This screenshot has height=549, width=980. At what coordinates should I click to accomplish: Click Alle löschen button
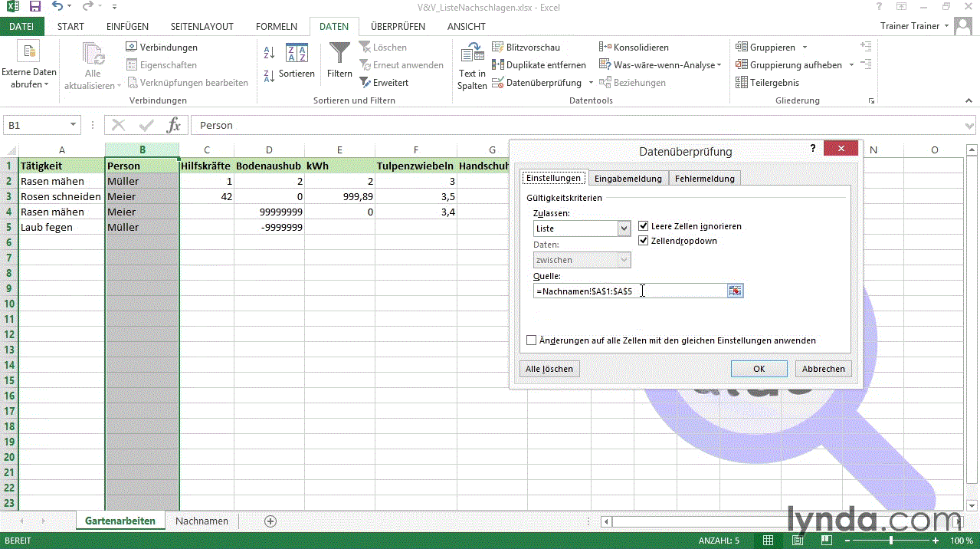(549, 369)
